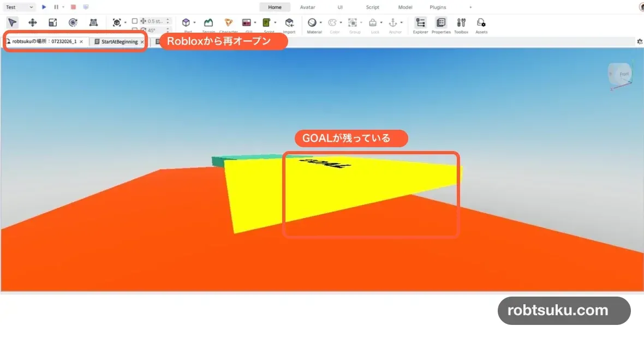Click the move increment 0.5 studs field

[155, 21]
